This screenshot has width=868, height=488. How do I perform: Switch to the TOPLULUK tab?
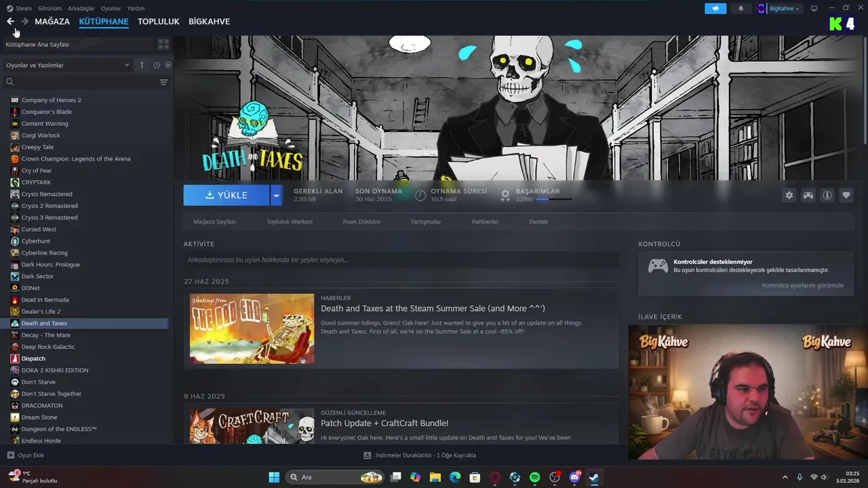(x=159, y=22)
